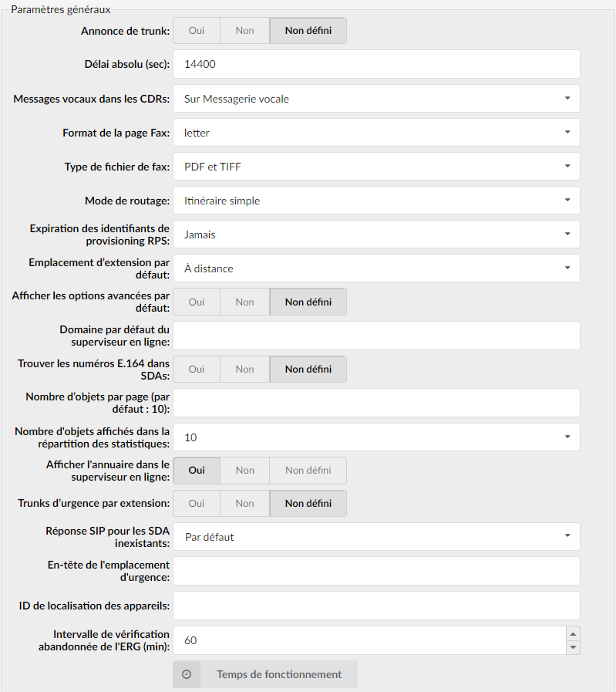Expand the Format de la page Fax dropdown
This screenshot has width=616, height=692.
pos(376,133)
